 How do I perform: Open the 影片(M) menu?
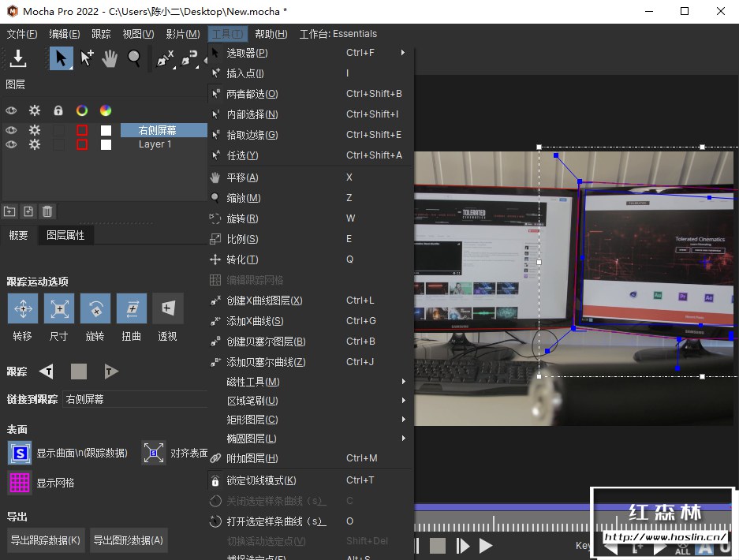coord(183,34)
